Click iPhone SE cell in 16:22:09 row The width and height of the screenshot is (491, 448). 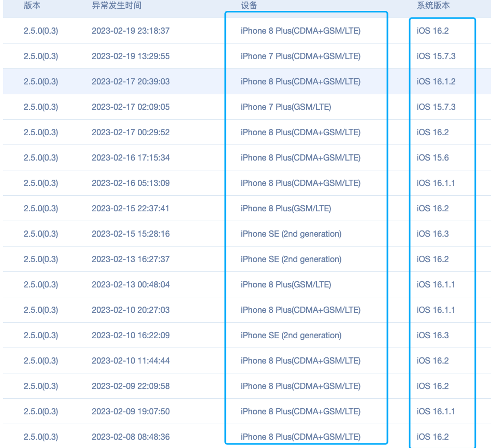[291, 335]
